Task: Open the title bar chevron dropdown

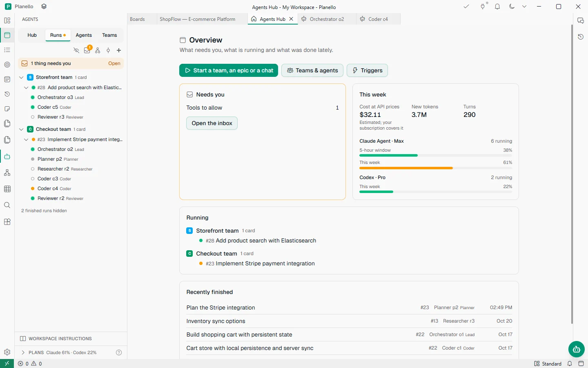Action: [524, 7]
